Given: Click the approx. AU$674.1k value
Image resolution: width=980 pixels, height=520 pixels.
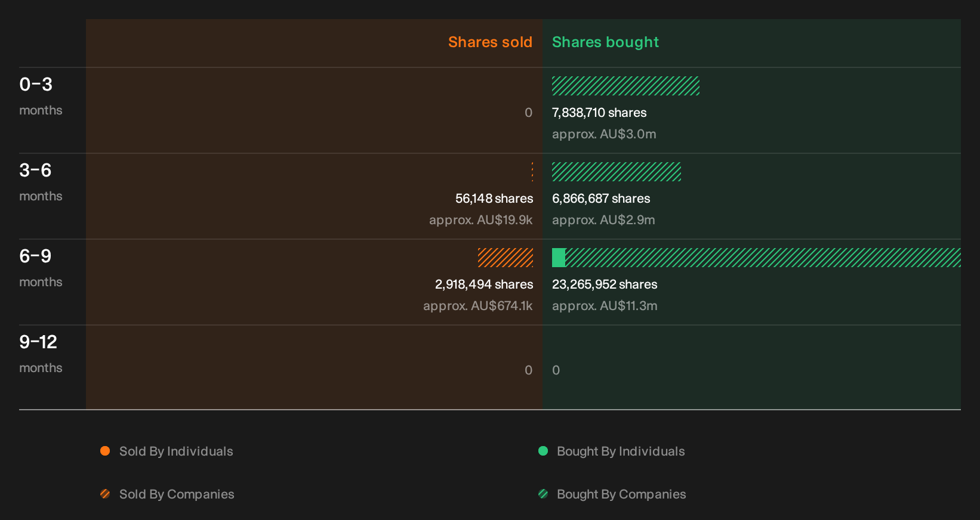Looking at the screenshot, I should click(478, 306).
